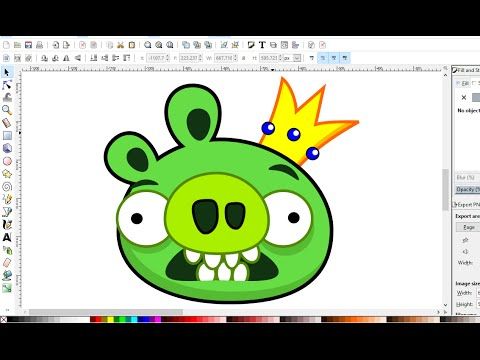Click the H height stepper arrows
Image resolution: width=480 pixels, height=360 pixels.
coord(280,58)
